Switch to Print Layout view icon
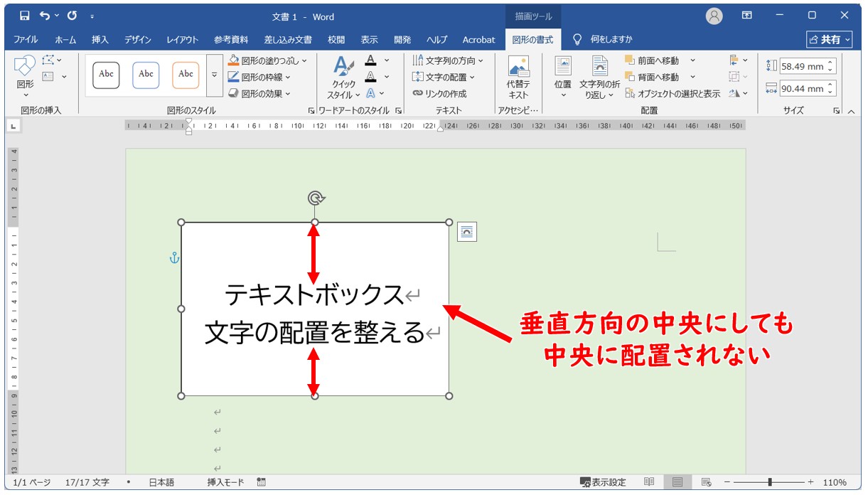 click(677, 482)
